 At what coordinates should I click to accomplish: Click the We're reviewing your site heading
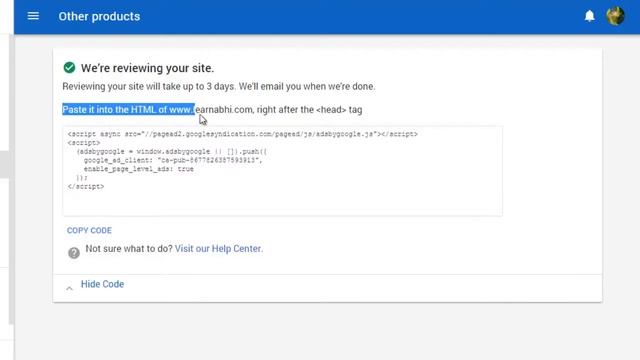[x=147, y=68]
